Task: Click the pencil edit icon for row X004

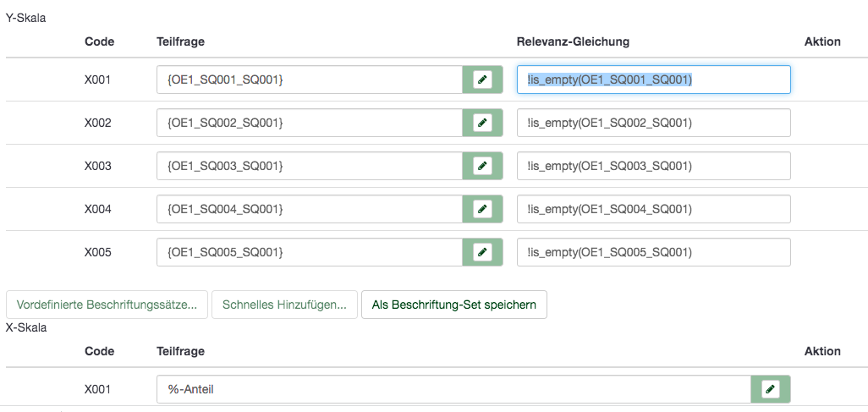Action: click(482, 209)
